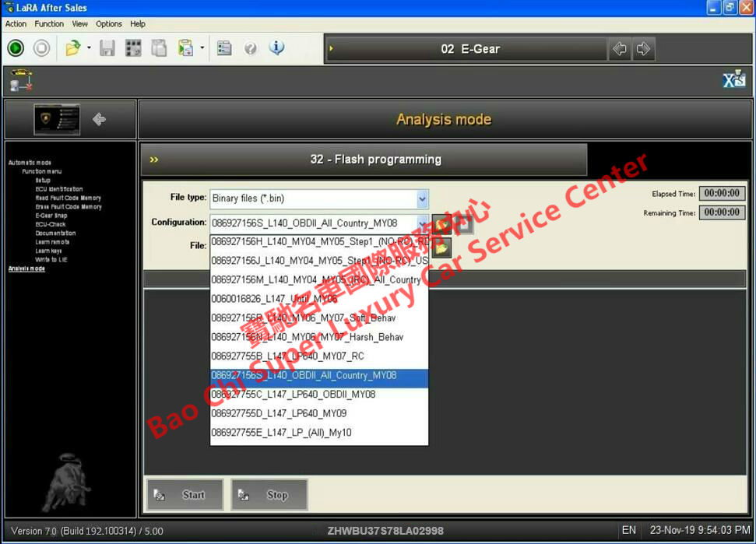Click the XS icon at the right edge
The image size is (756, 544).
point(734,79)
